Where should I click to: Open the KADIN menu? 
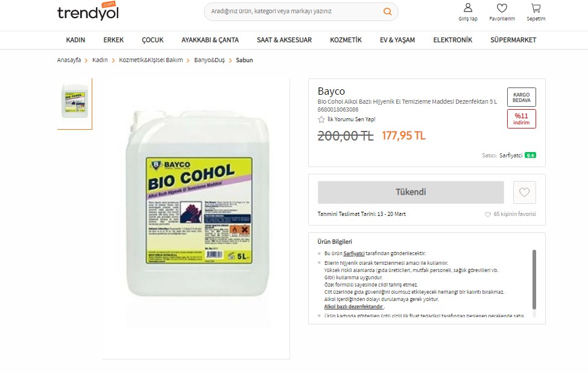click(x=75, y=40)
